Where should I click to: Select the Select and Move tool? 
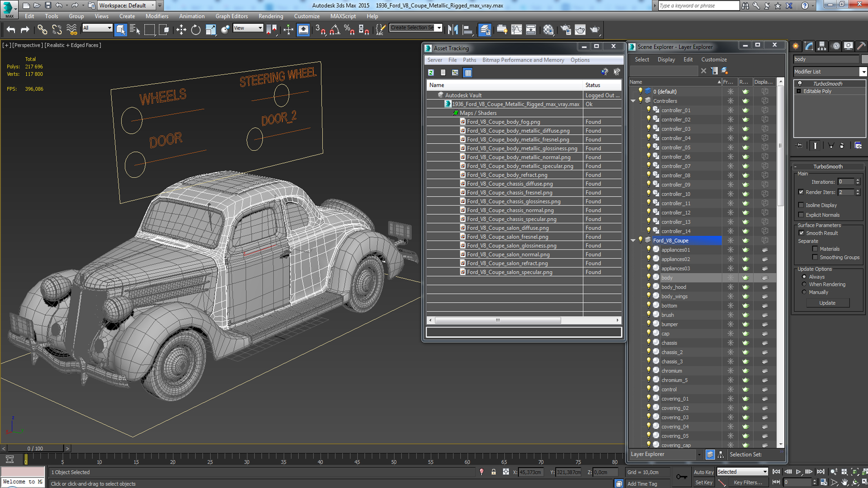181,30
